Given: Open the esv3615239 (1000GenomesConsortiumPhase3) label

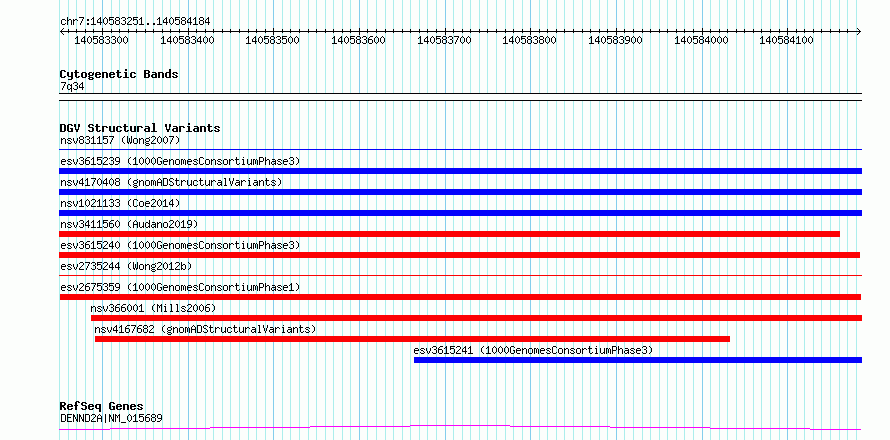Looking at the screenshot, I should [x=180, y=161].
